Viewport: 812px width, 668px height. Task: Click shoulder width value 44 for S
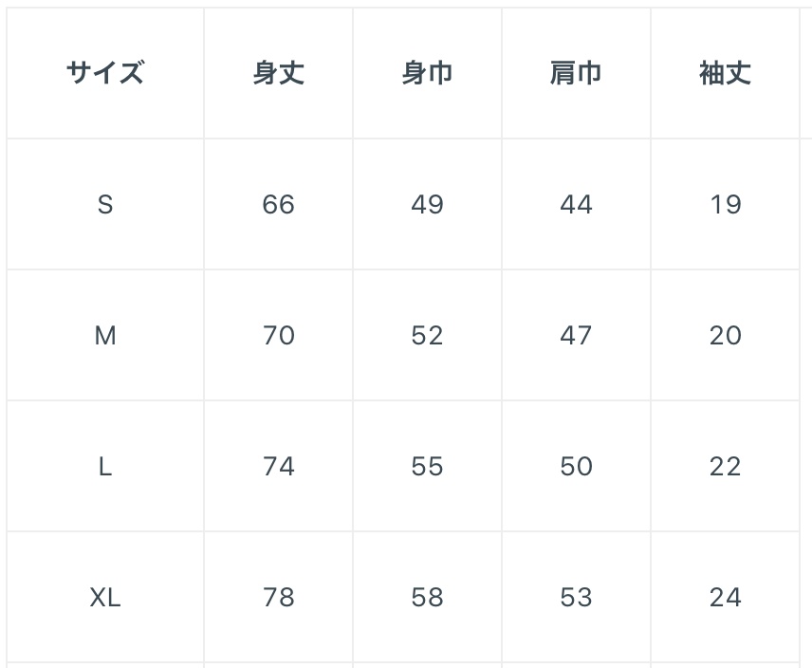click(x=576, y=204)
